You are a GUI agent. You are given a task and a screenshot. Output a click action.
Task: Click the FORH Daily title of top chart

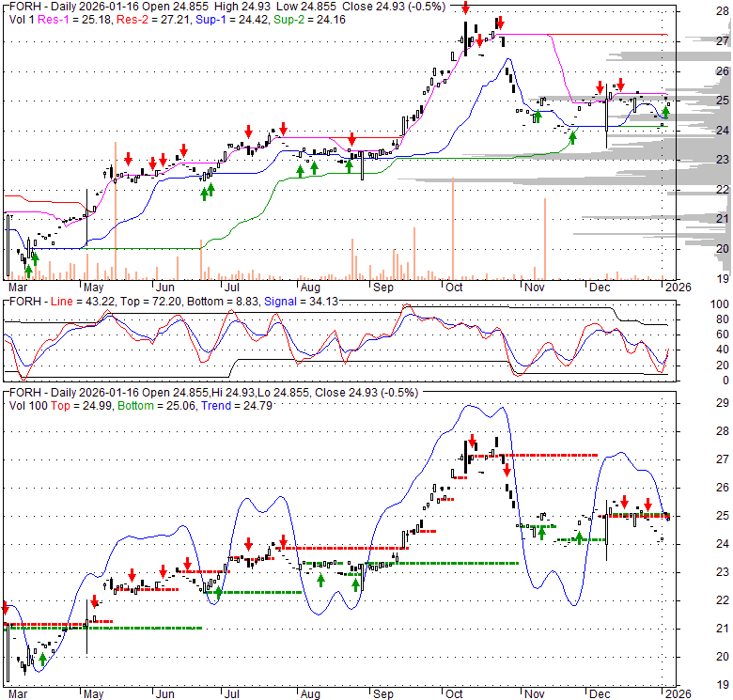point(52,7)
